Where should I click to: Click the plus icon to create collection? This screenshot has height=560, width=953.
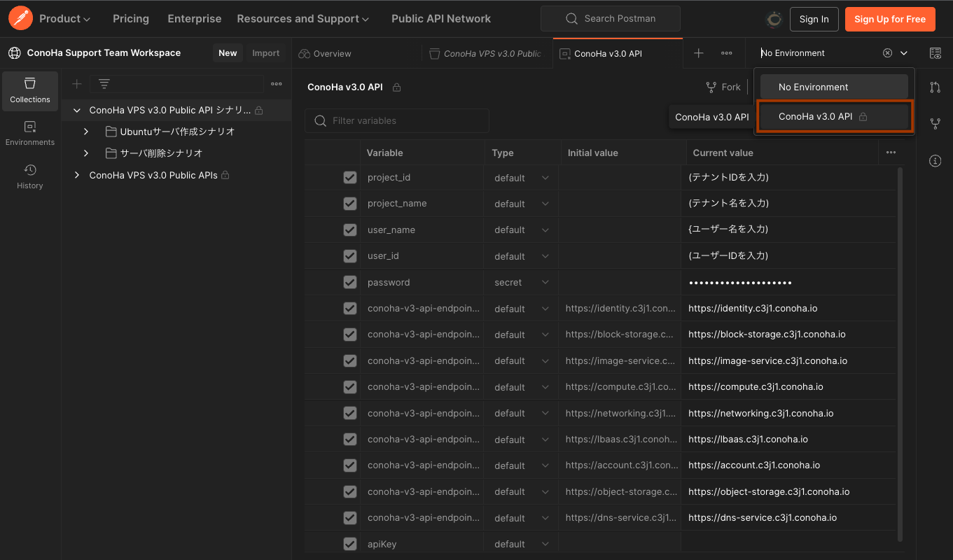coord(77,84)
